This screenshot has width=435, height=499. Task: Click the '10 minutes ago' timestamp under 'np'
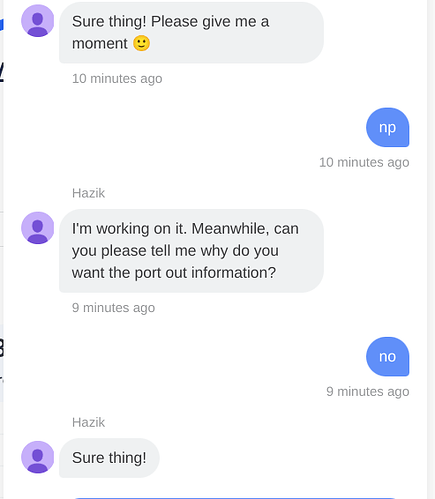[364, 162]
